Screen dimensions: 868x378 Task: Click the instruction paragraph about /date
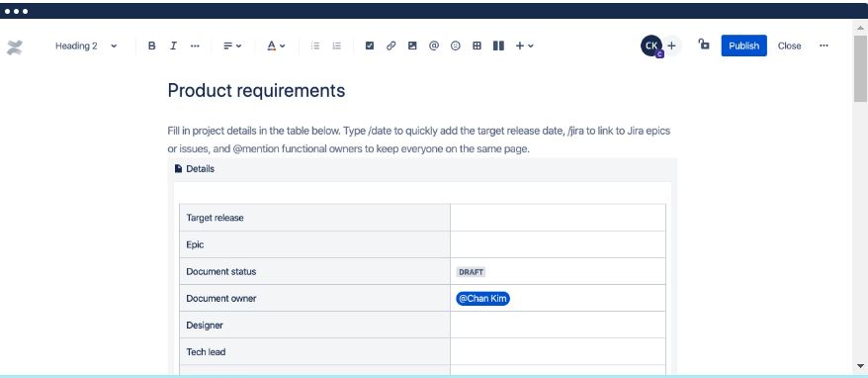[419, 141]
